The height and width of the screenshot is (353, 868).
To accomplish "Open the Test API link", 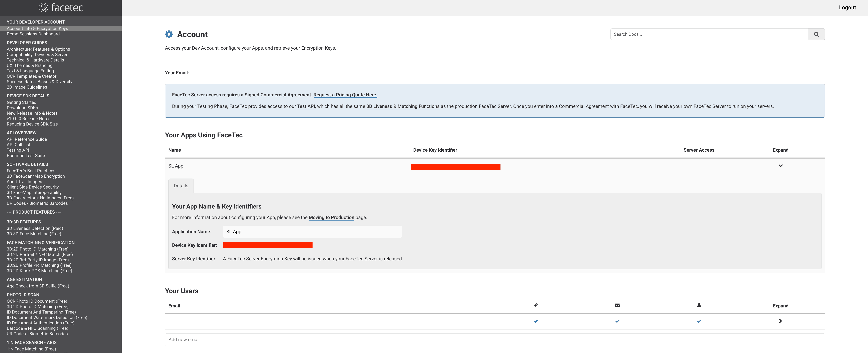I will 306,106.
